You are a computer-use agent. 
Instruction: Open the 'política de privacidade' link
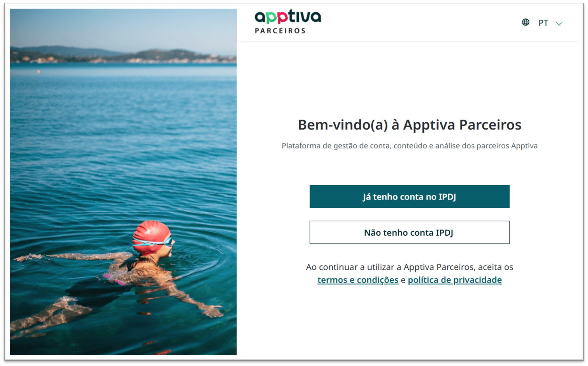click(x=454, y=280)
